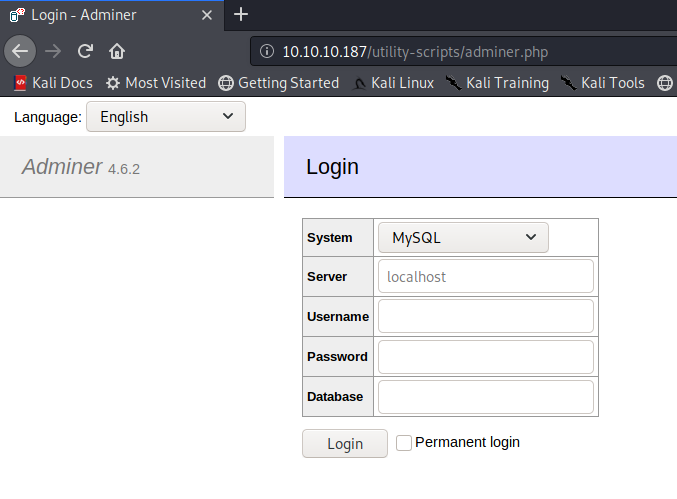Open the Most Visited bookmarks folder
Screen dimensions: 677x499
click(155, 83)
